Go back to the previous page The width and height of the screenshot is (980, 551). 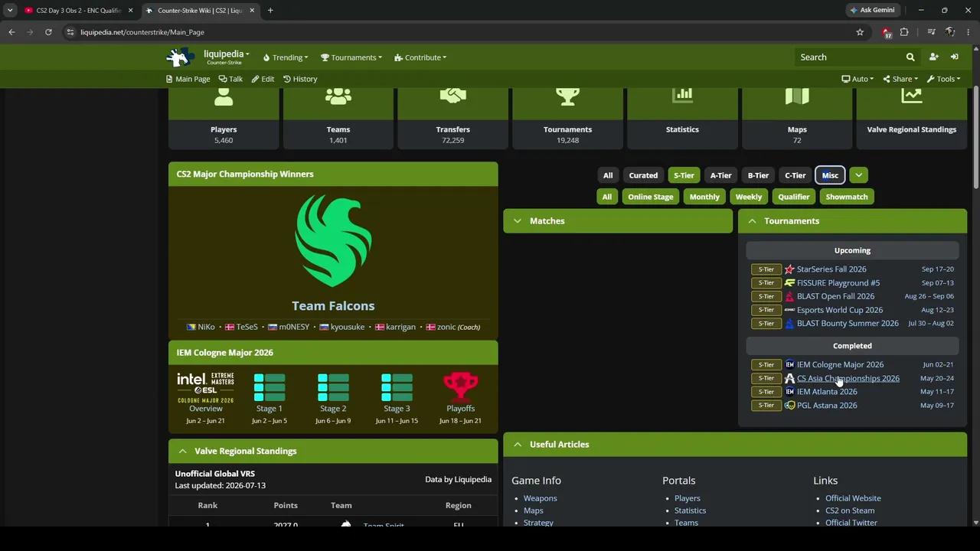(11, 32)
